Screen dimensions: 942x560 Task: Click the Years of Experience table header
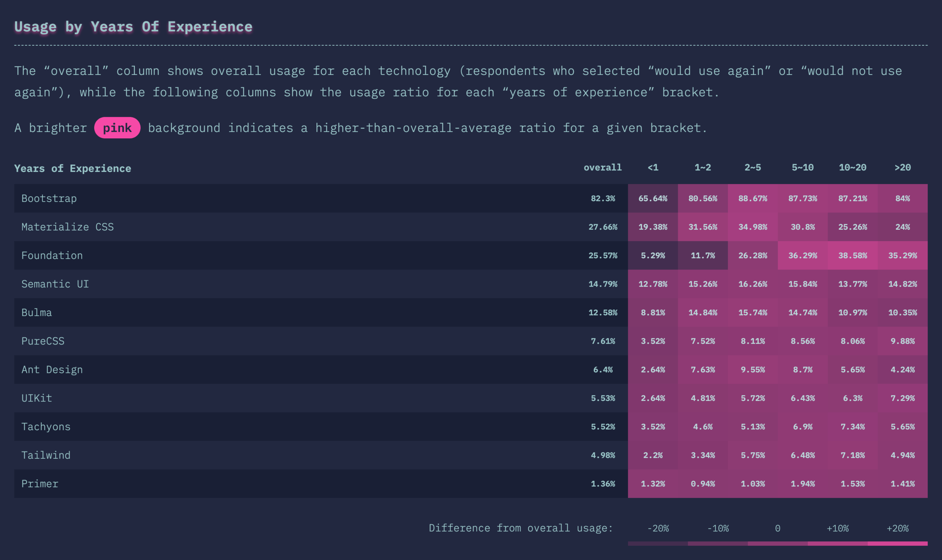73,168
